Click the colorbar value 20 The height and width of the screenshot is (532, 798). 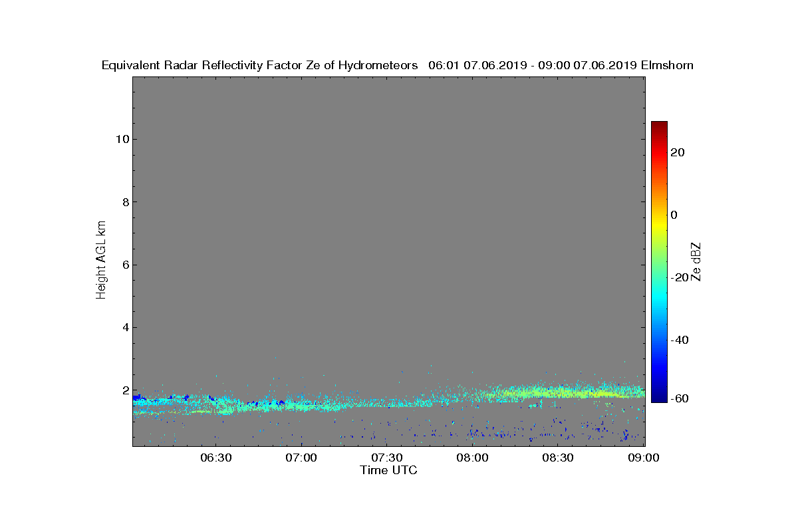(x=678, y=152)
